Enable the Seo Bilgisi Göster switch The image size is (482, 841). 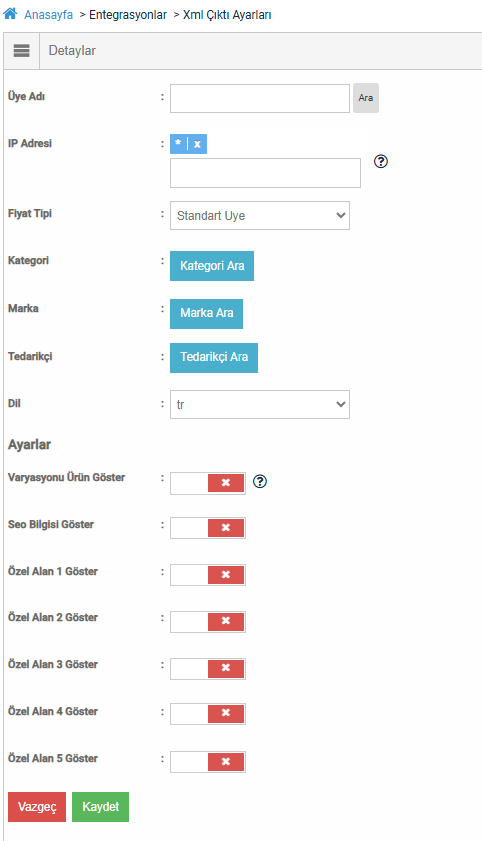pyautogui.click(x=207, y=528)
